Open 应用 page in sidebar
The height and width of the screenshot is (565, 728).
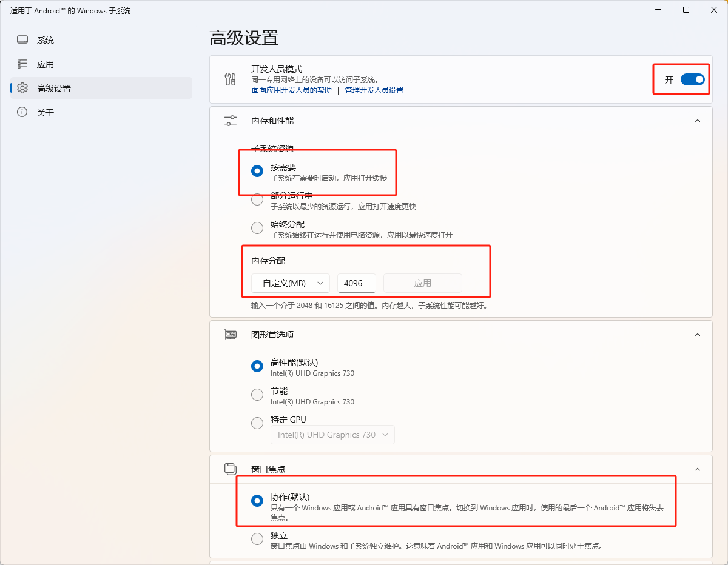point(101,64)
